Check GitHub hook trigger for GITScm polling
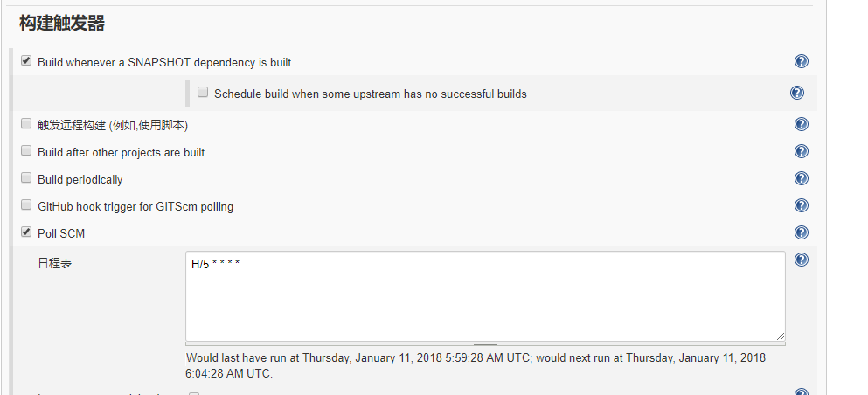This screenshot has width=868, height=395. click(26, 205)
